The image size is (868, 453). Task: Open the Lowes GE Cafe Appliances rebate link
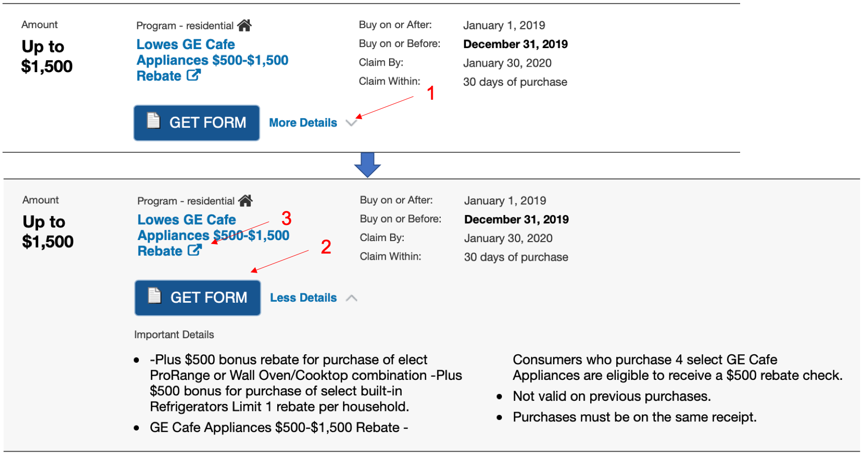[x=212, y=60]
